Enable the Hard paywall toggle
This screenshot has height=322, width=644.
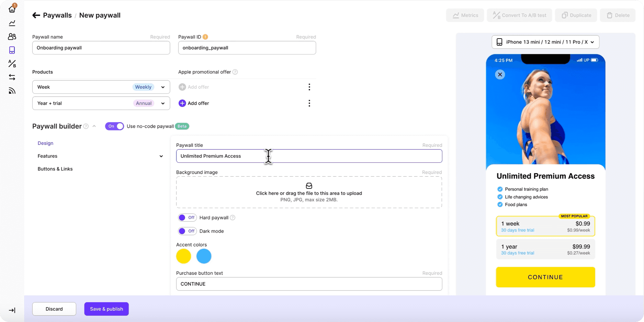coord(187,218)
